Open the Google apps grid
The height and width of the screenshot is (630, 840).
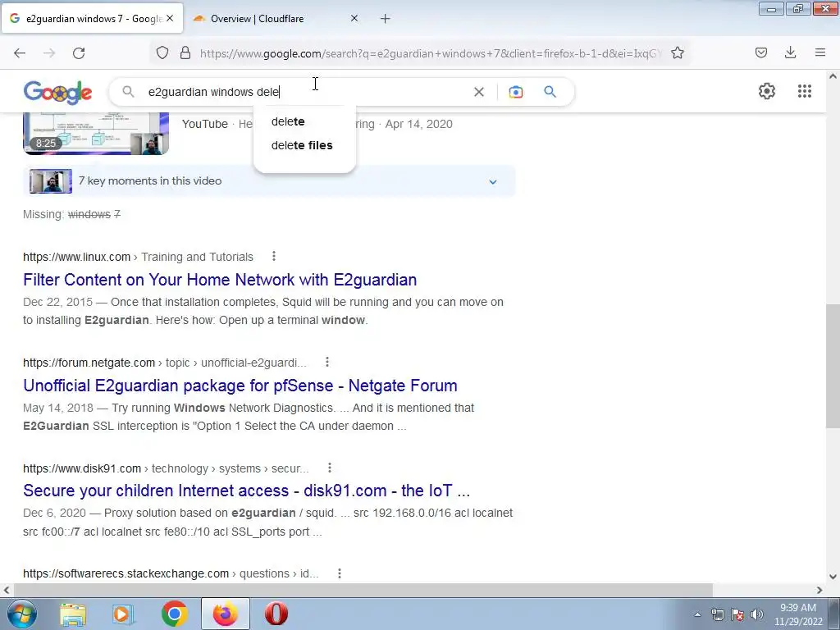[805, 91]
